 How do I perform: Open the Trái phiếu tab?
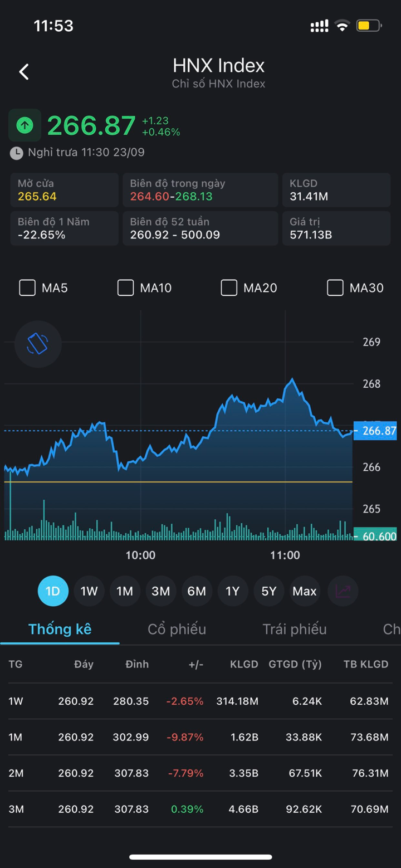(294, 629)
